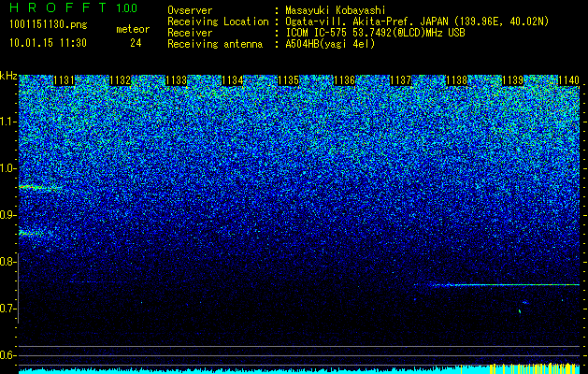Click the 1.1 frequency axis label
This screenshot has width=588, height=374.
pos(8,122)
